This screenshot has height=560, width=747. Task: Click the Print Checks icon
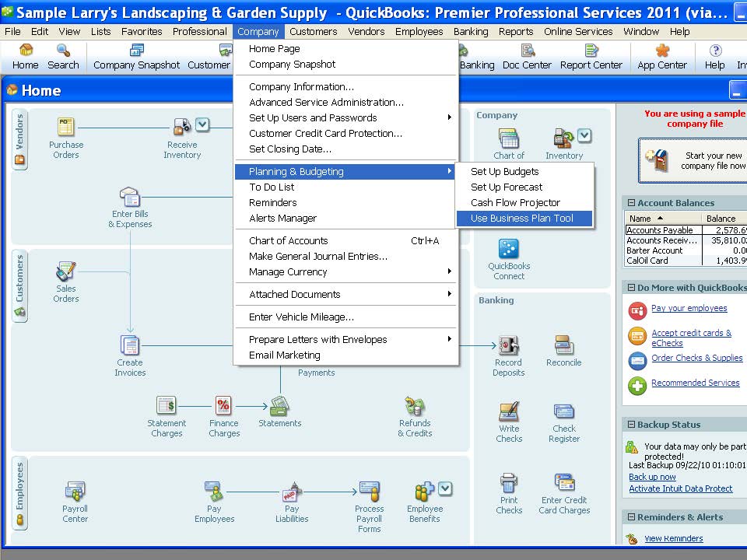[x=509, y=483]
